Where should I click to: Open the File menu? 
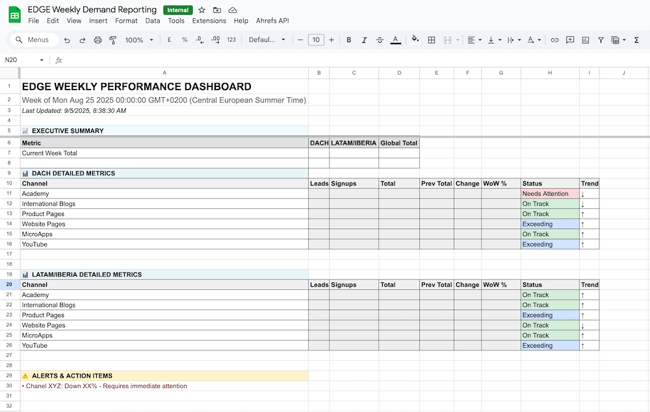click(33, 21)
